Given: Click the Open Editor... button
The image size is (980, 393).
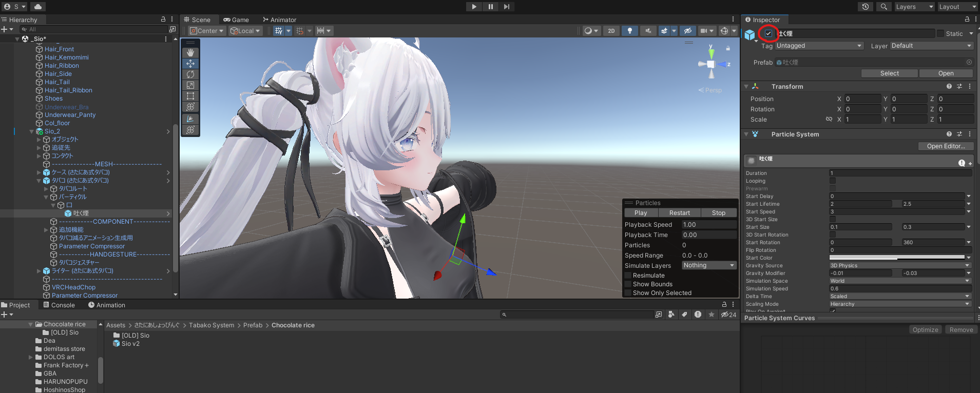Looking at the screenshot, I should (946, 146).
